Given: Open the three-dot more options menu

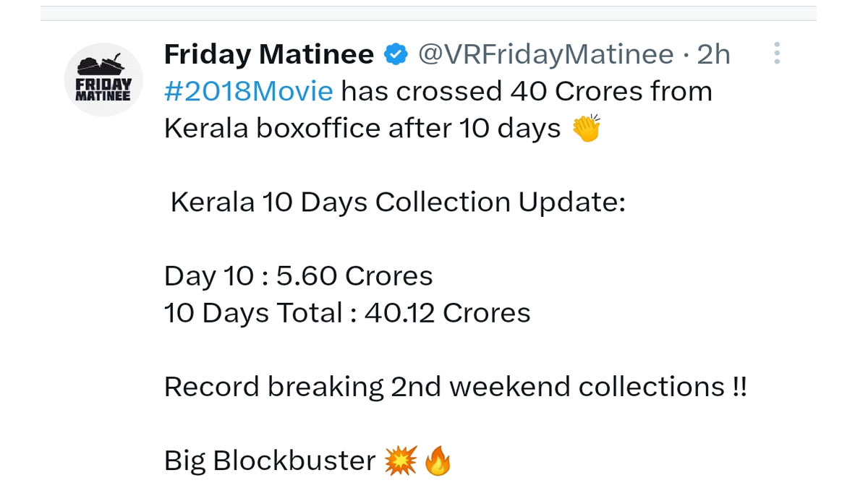Looking at the screenshot, I should click(776, 53).
